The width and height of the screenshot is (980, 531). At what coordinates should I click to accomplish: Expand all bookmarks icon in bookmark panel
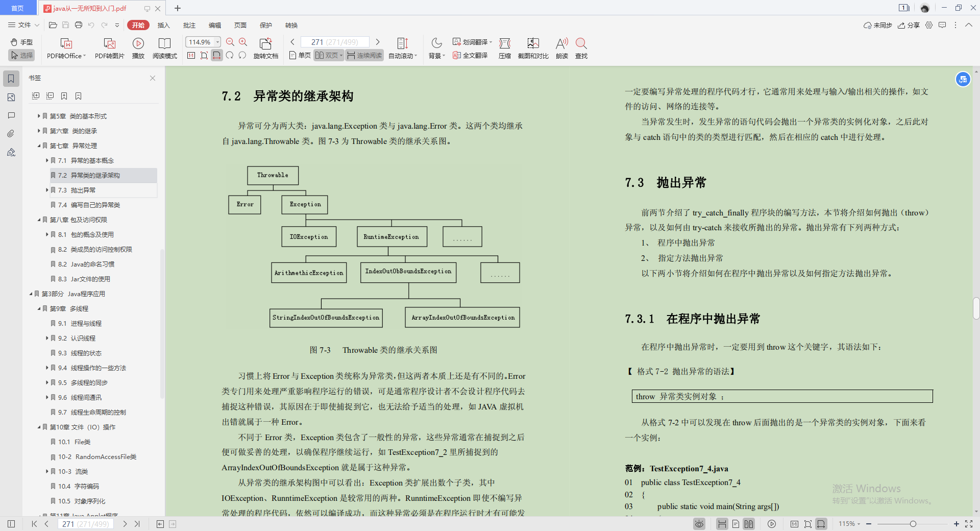click(x=36, y=95)
